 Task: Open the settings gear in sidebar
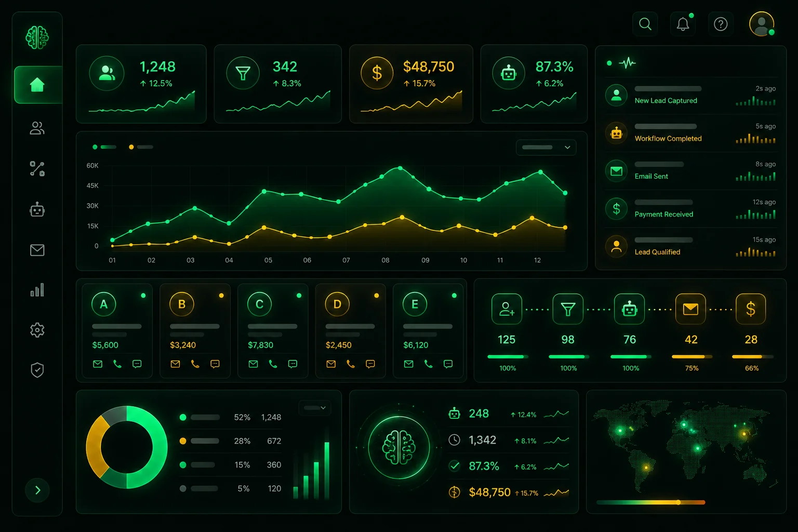(37, 330)
